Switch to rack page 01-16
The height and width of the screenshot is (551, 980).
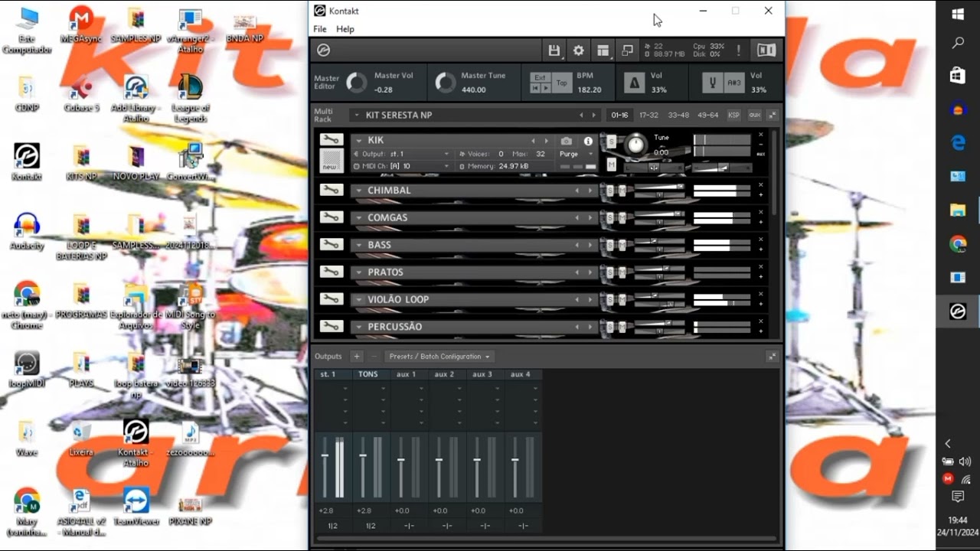tap(619, 115)
